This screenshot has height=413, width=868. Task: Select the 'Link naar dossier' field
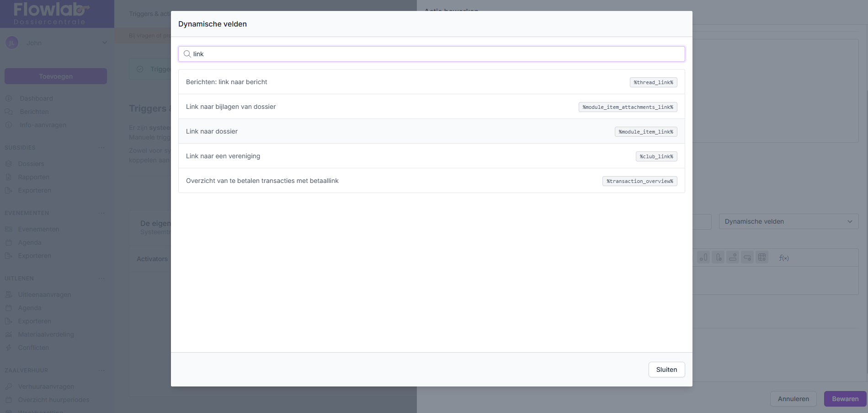212,131
